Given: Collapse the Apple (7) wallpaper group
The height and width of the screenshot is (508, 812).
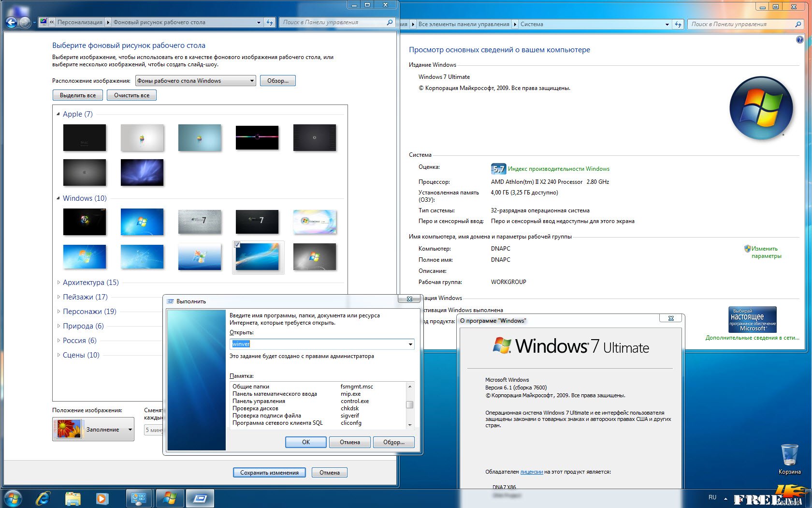Looking at the screenshot, I should pos(58,114).
